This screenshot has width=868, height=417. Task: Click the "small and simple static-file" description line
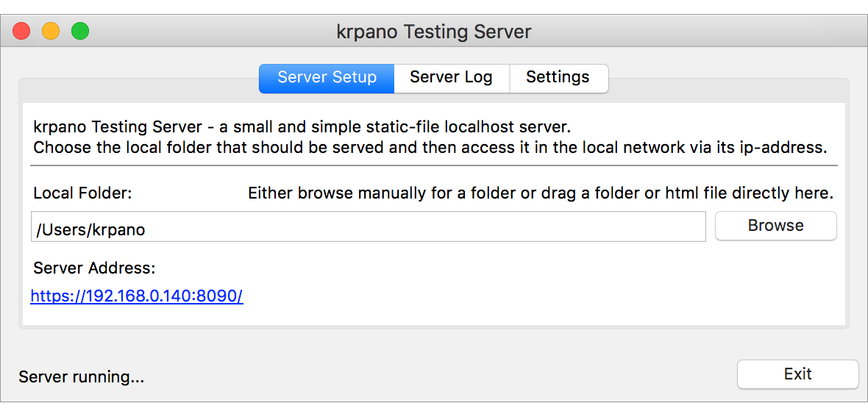click(x=302, y=126)
